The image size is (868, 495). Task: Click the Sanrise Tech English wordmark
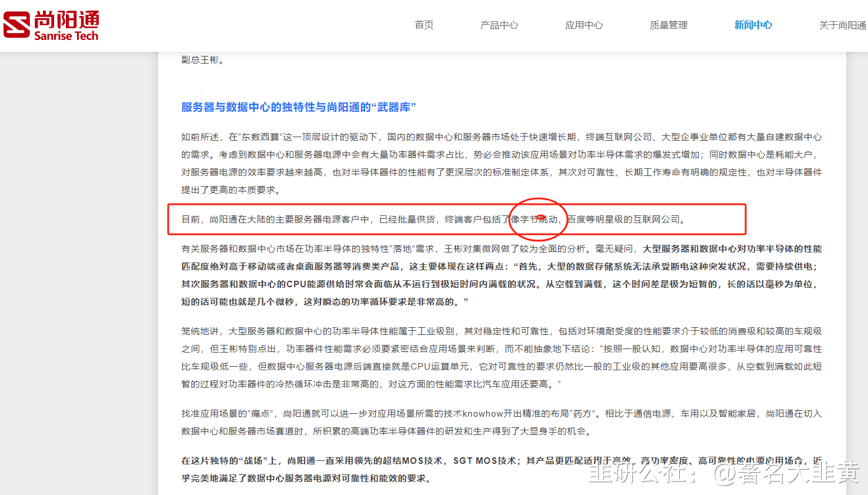(x=66, y=36)
